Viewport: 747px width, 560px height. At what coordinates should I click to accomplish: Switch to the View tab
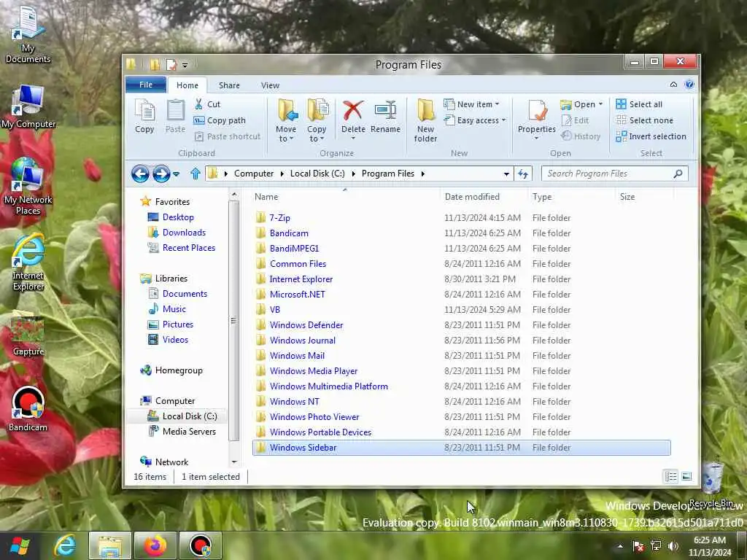point(270,85)
